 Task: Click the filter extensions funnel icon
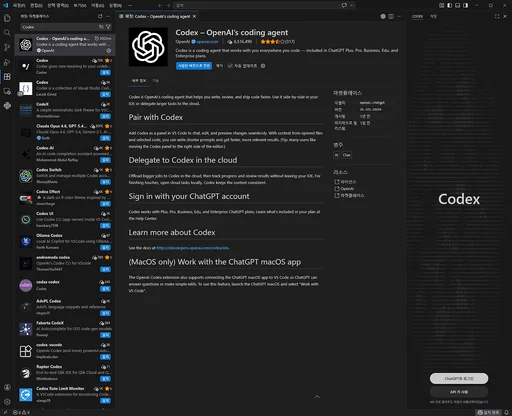tap(108, 27)
